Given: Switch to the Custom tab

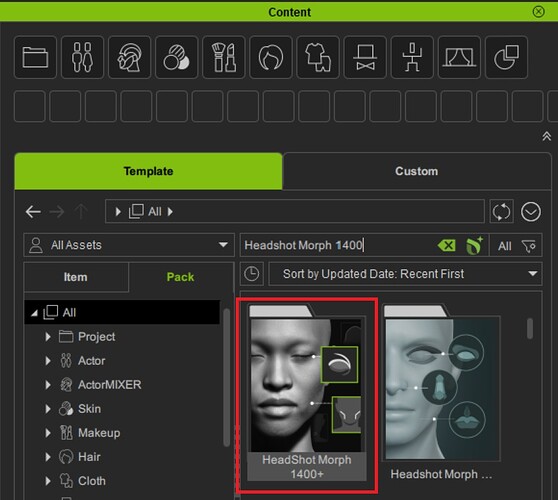Looking at the screenshot, I should (x=416, y=171).
